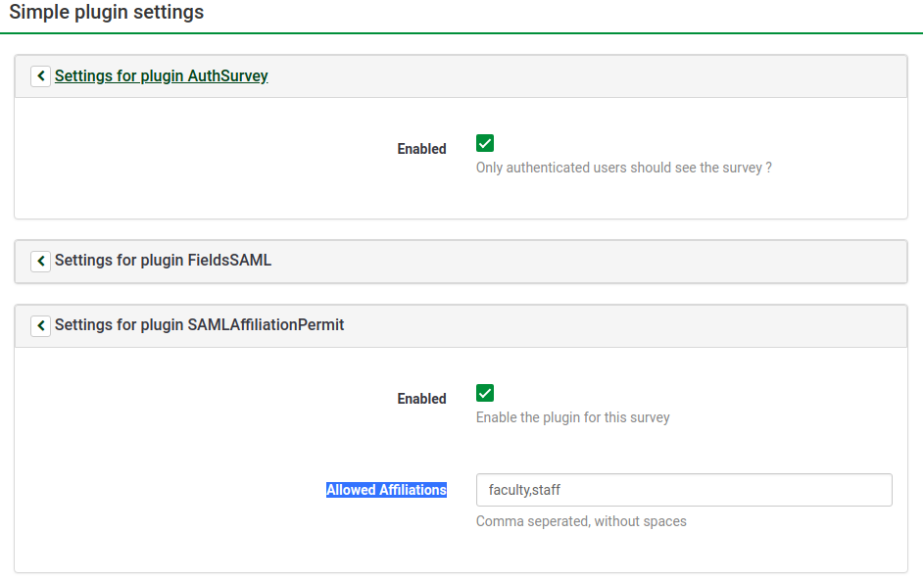Uncheck the AuthSurvey Enabled checkbox
Screen dimensions: 924x582
tap(485, 143)
